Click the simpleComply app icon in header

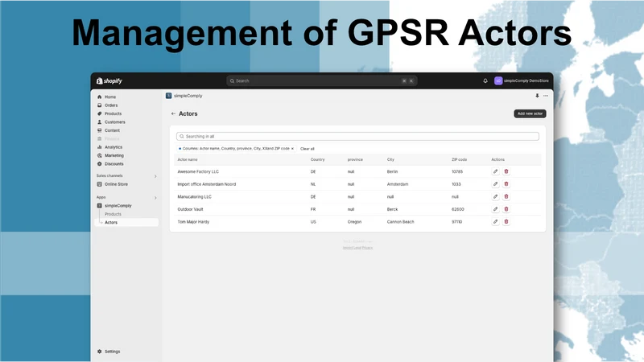(x=168, y=96)
